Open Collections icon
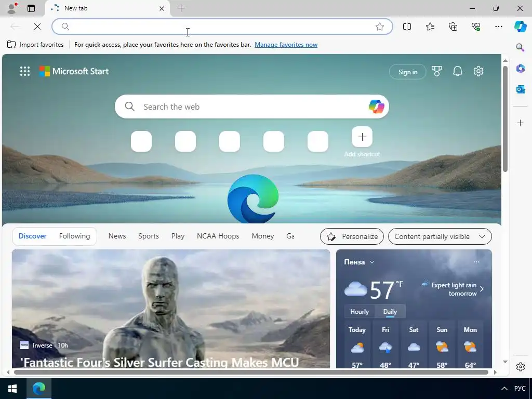 point(453,26)
